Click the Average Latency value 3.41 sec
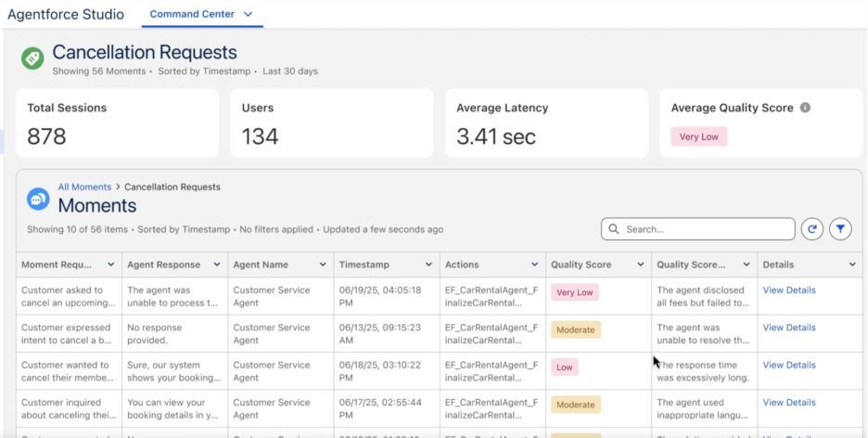The image size is (868, 438). (496, 136)
